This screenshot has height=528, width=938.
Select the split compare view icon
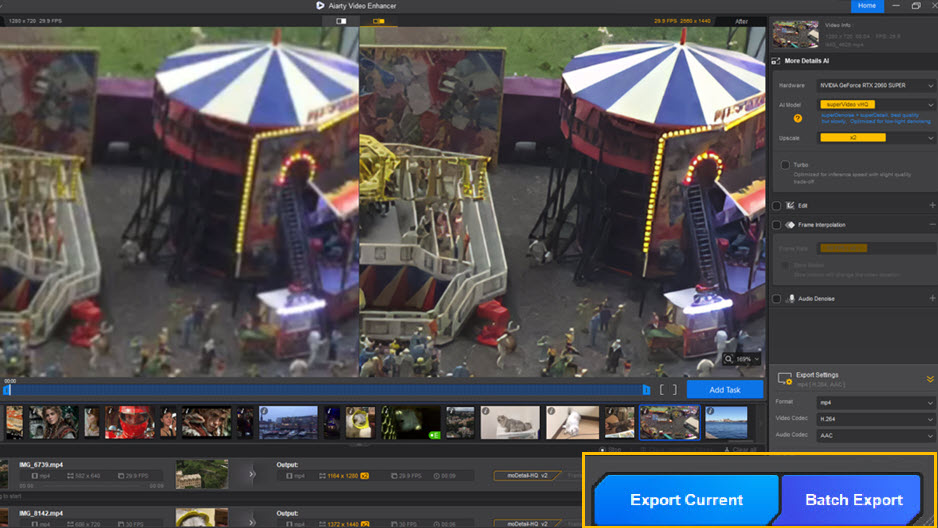tap(379, 21)
